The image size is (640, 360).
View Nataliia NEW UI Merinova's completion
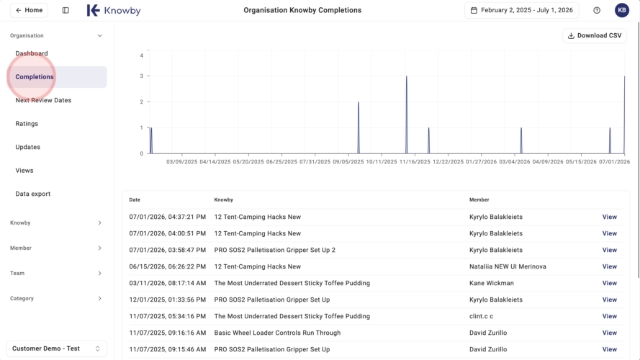609,267
